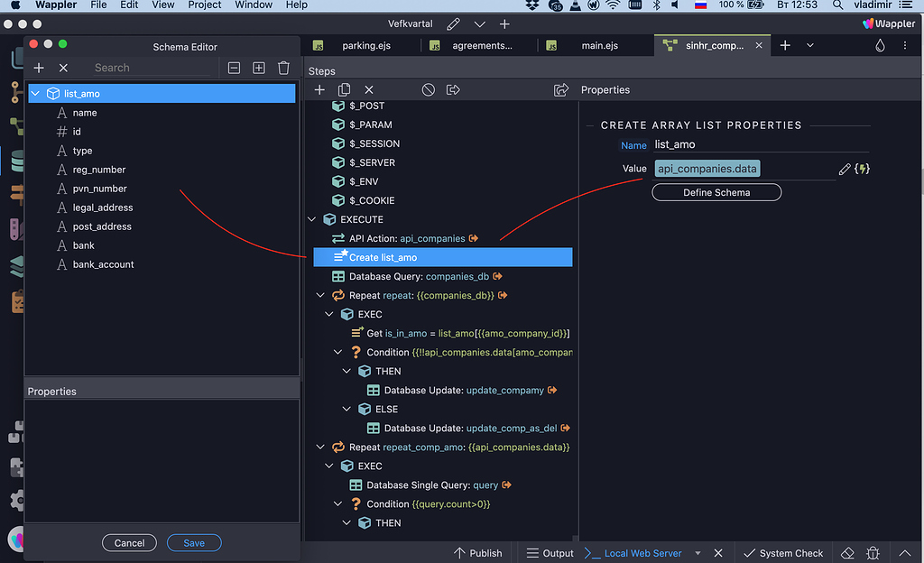Run the step using the arrow icon
Image resolution: width=924 pixels, height=563 pixels.
[453, 89]
